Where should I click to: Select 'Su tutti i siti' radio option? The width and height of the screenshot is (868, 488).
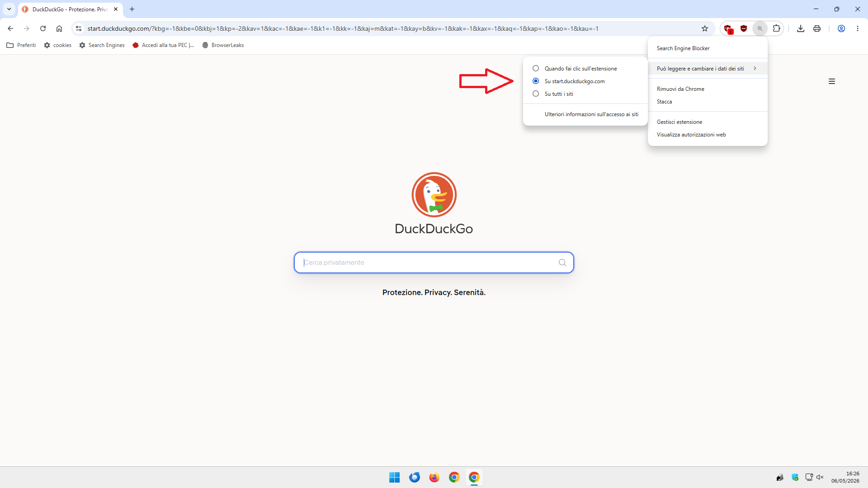(x=536, y=94)
